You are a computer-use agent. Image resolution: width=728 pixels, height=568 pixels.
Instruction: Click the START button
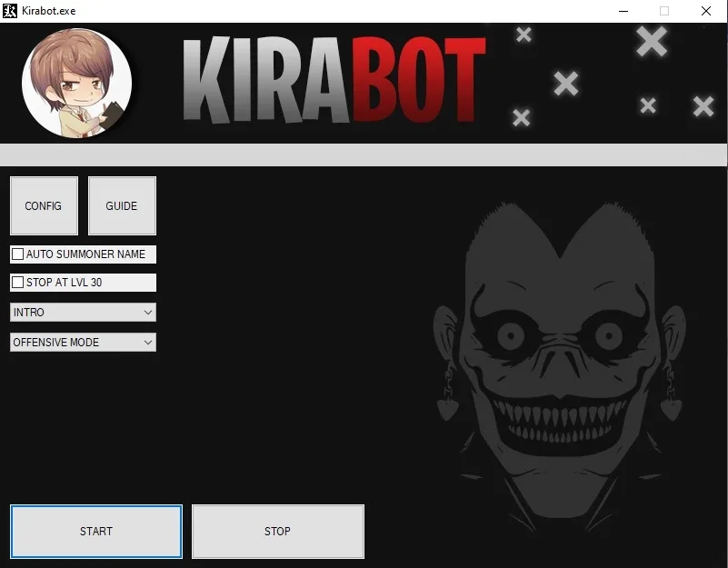pyautogui.click(x=96, y=532)
